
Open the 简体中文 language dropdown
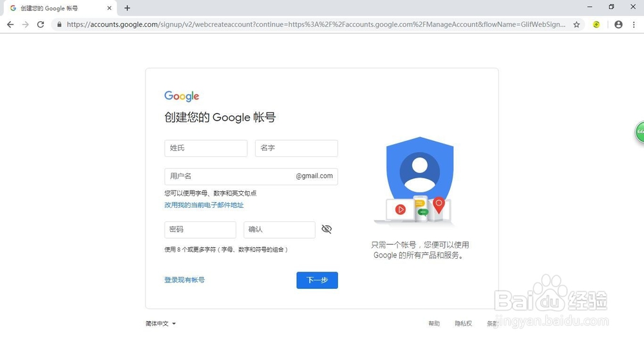tap(160, 324)
